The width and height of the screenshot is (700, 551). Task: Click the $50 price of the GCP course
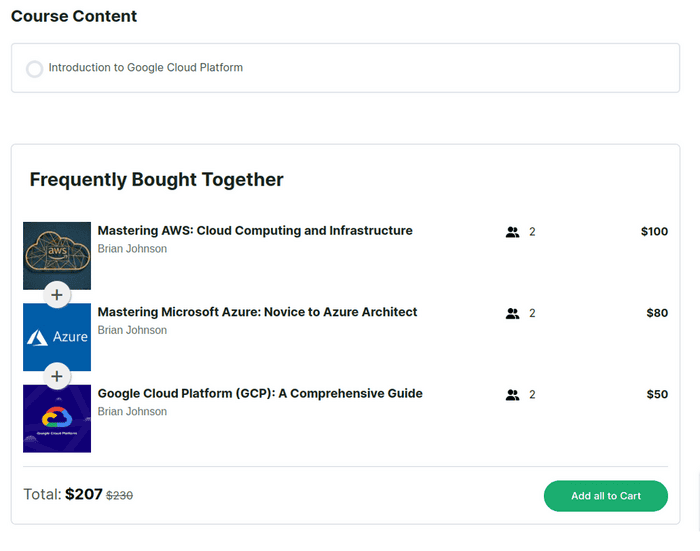click(x=657, y=395)
